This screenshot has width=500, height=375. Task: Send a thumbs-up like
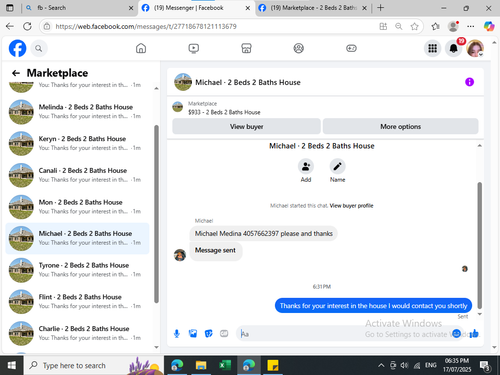click(474, 333)
